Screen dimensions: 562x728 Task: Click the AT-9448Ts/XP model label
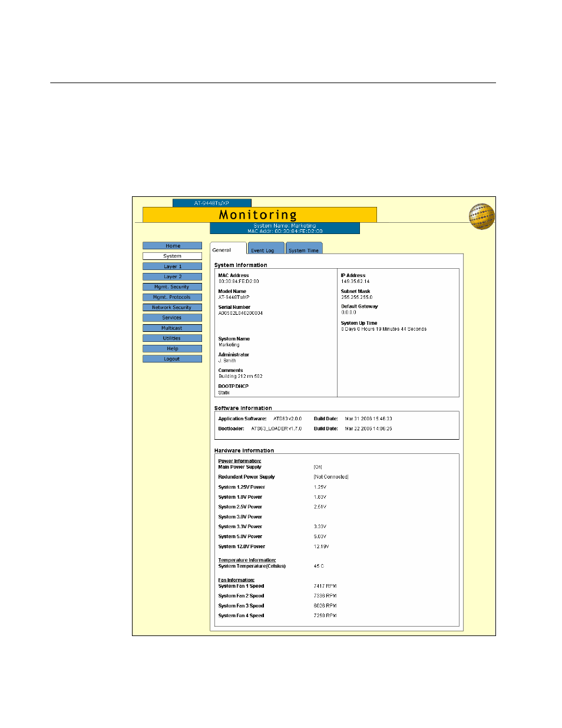pyautogui.click(x=211, y=203)
